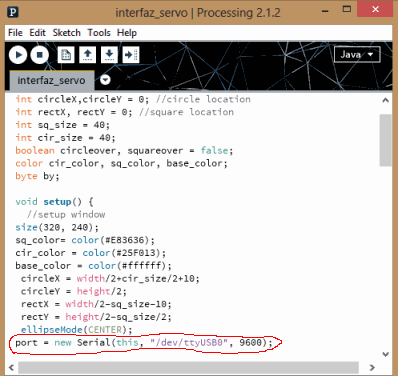Click the 'byte by;' code line
The width and height of the screenshot is (398, 376).
(37, 176)
